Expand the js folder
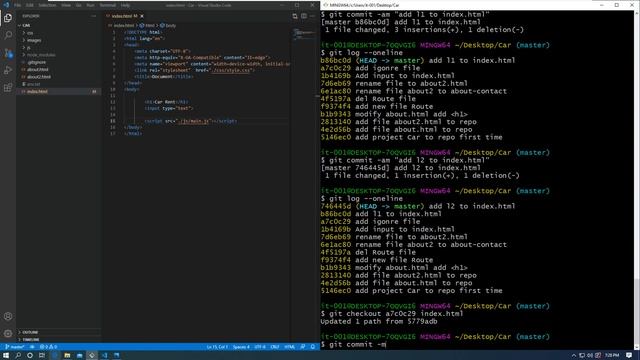Viewport: 640px width, 360px height. [28, 48]
